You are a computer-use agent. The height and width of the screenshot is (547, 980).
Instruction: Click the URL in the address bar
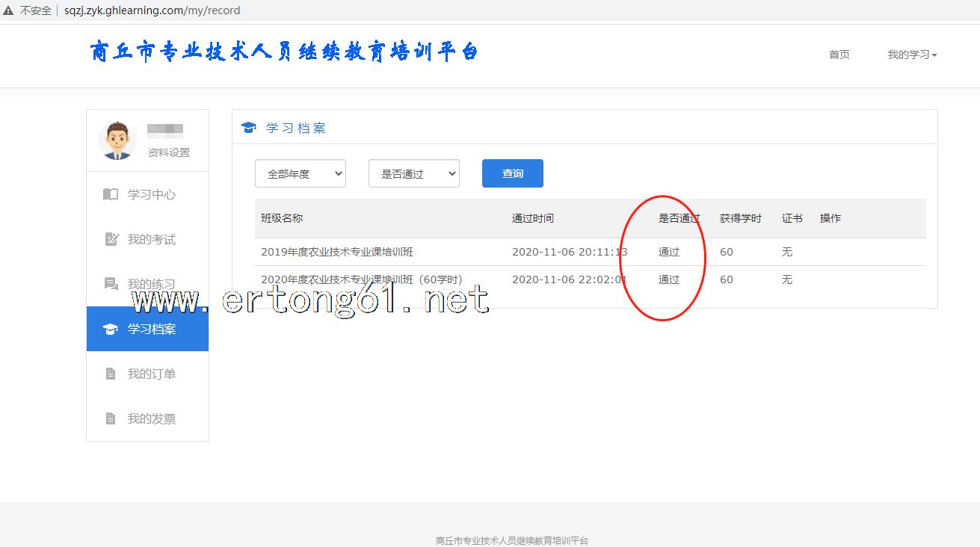[152, 10]
